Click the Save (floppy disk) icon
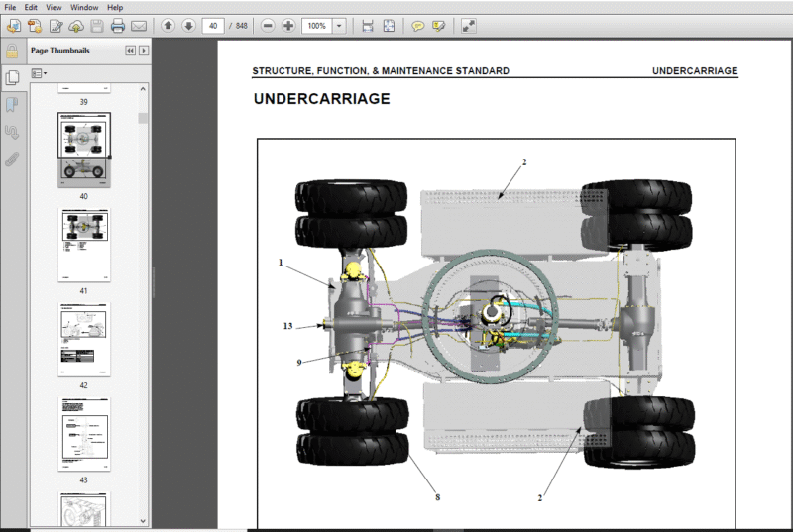 (97, 25)
